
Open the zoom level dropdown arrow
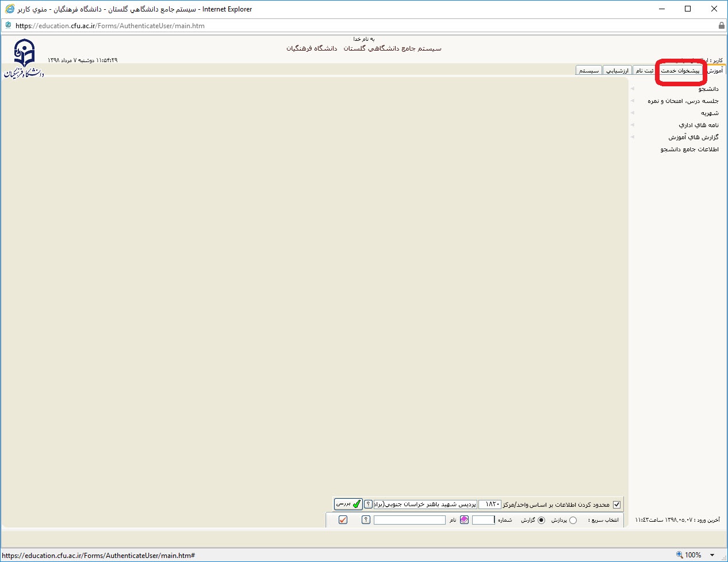click(x=712, y=555)
